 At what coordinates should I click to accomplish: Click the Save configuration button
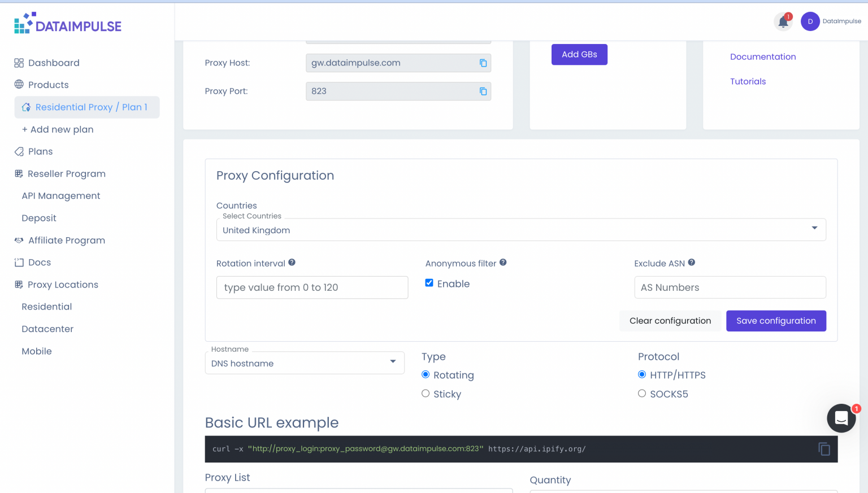pyautogui.click(x=776, y=320)
